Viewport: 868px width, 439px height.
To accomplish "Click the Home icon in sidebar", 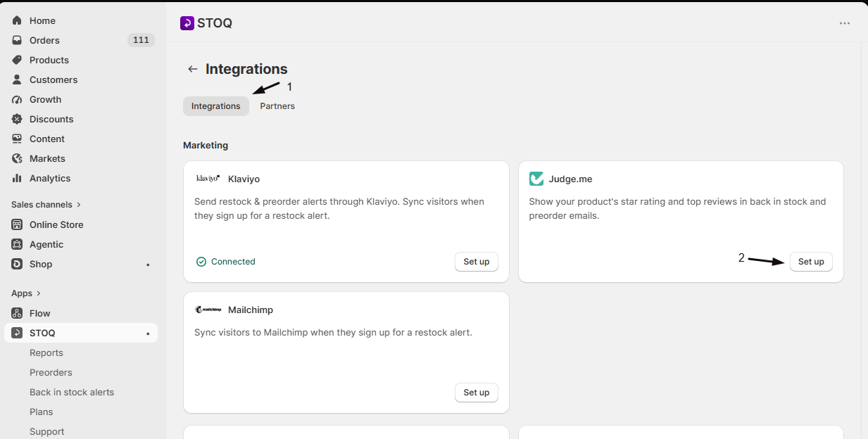I will pyautogui.click(x=17, y=20).
